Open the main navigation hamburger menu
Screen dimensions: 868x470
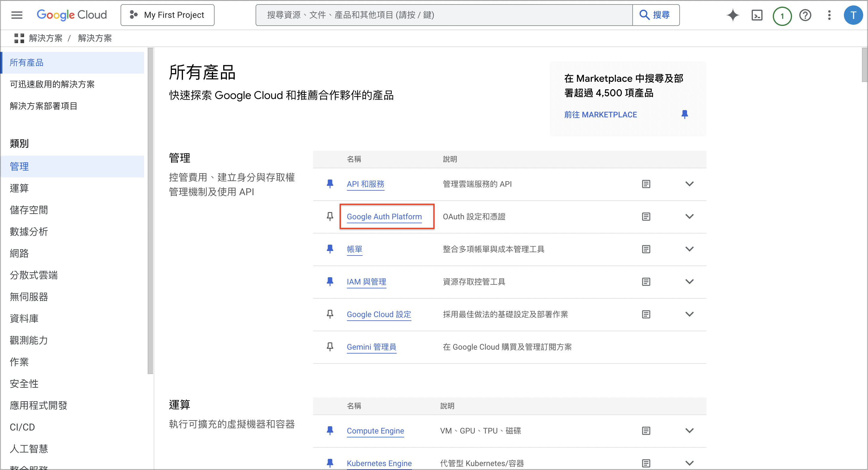tap(17, 15)
